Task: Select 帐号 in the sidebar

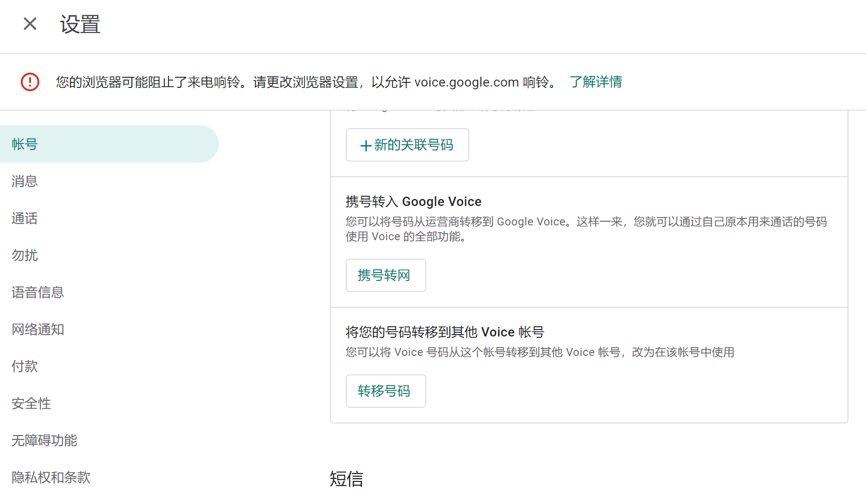Action: pyautogui.click(x=25, y=144)
